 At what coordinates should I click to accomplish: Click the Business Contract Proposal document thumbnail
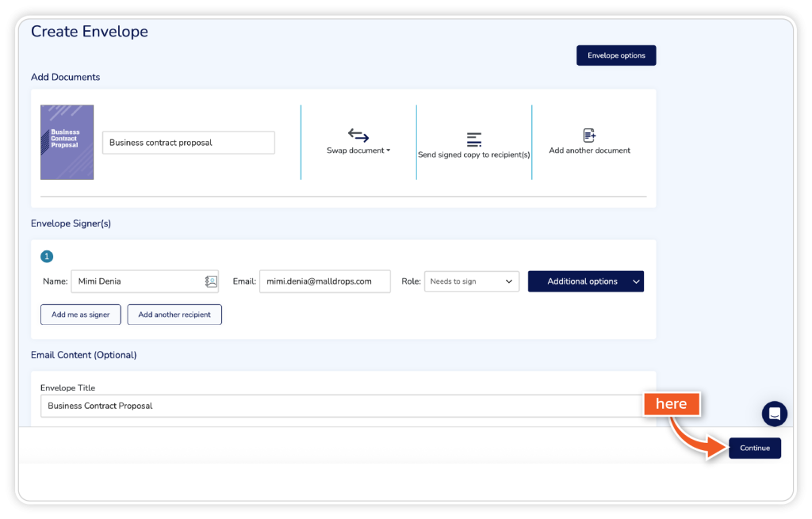coord(67,142)
